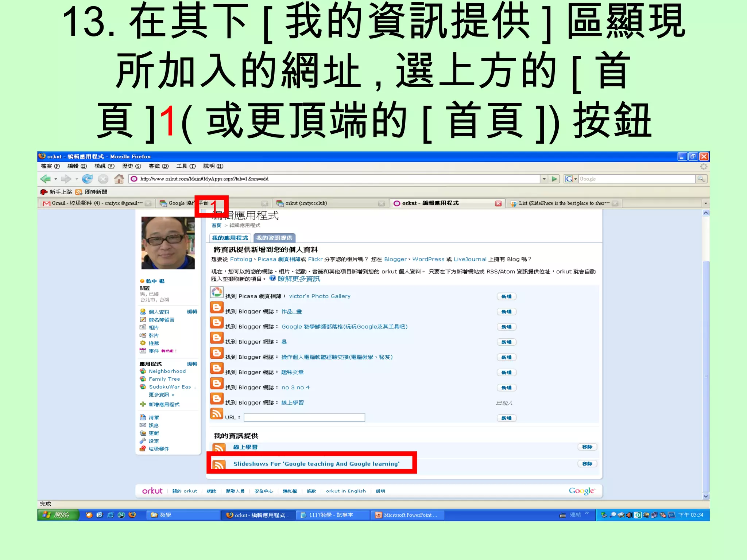Click the vertical scrollbar up arrow
This screenshot has height=560, width=747.
click(x=706, y=213)
